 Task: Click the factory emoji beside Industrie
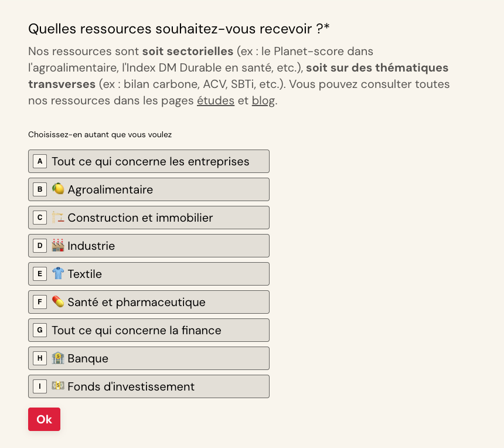pos(58,245)
